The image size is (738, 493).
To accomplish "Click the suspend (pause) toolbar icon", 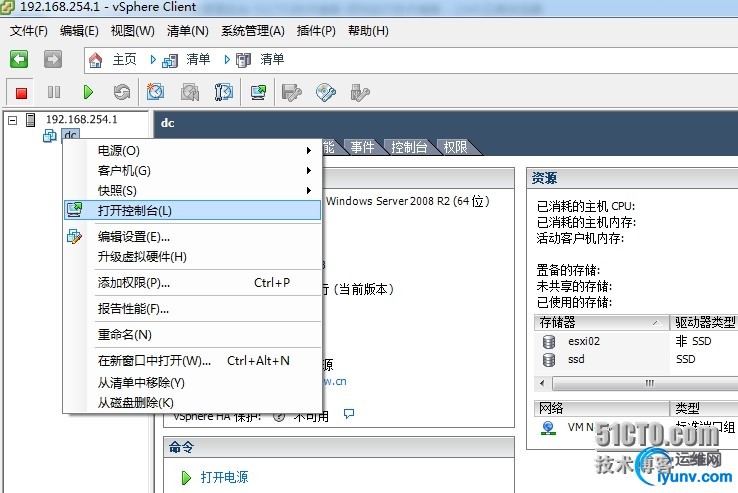I will (x=54, y=92).
